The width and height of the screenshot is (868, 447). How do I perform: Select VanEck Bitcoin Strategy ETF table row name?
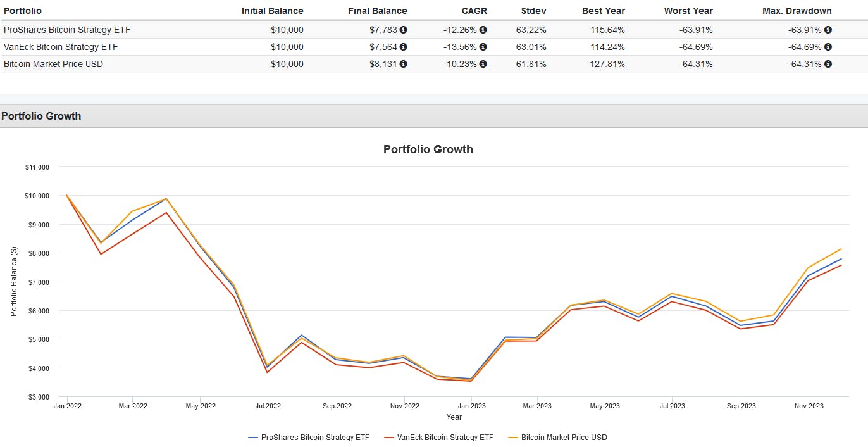point(61,47)
